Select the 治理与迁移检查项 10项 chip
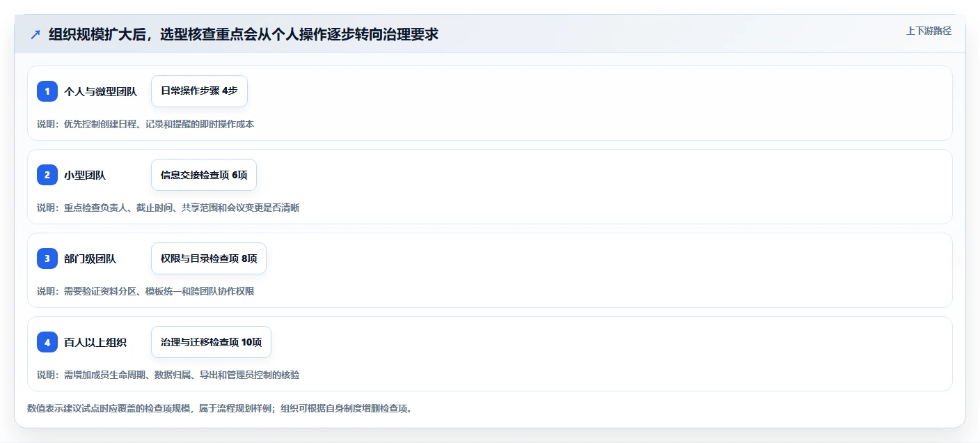 coord(211,342)
